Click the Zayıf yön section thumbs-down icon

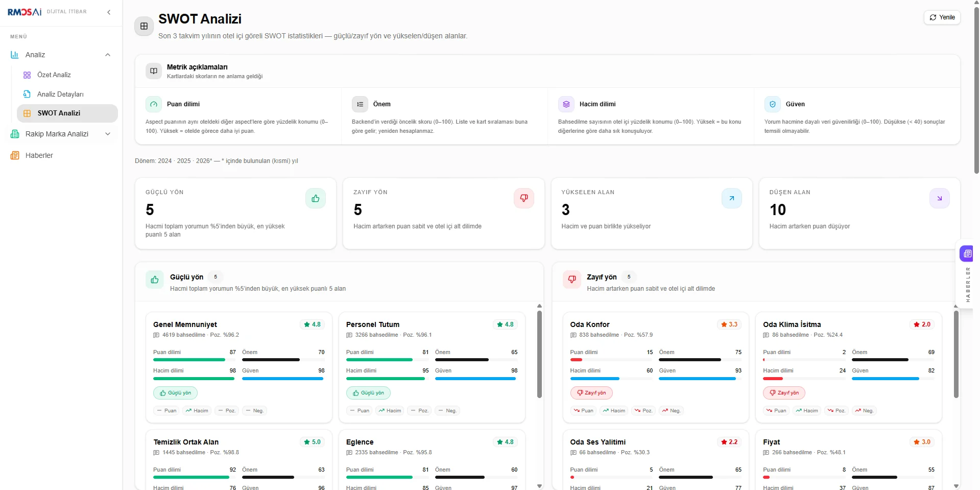tap(572, 279)
